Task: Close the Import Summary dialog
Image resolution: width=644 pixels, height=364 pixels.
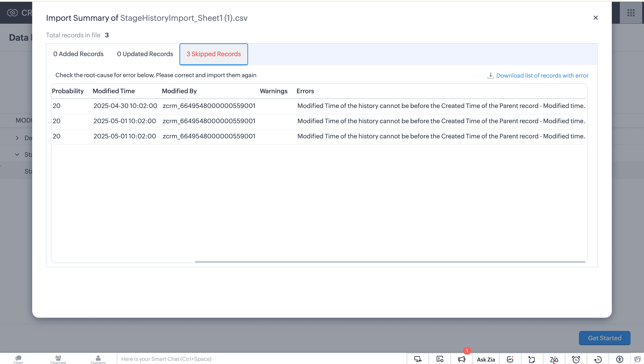Action: (x=595, y=18)
